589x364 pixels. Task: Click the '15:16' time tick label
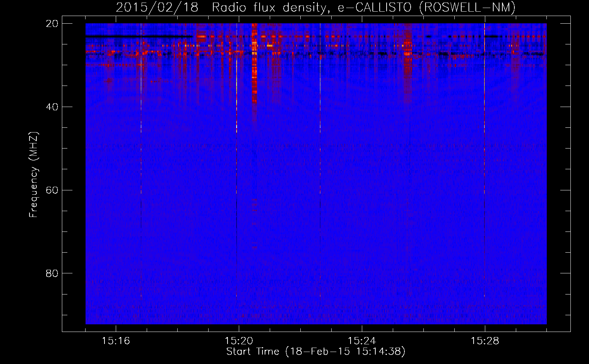point(116,341)
